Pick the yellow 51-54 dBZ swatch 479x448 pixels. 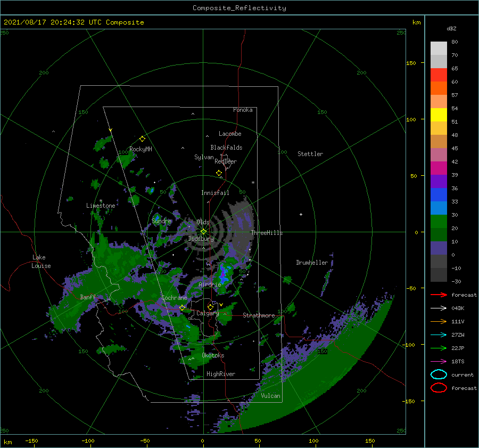(439, 115)
